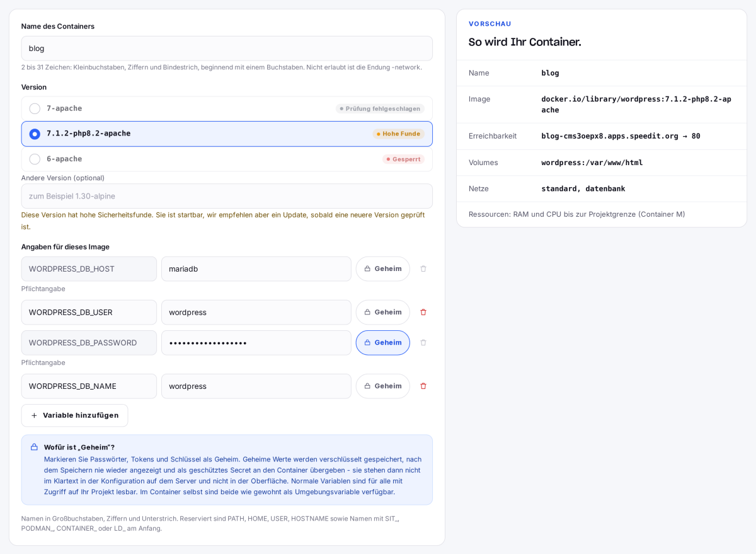Click the Prüfung fehlgeschlagen badge
Image resolution: width=756 pixels, height=554 pixels.
pyautogui.click(x=380, y=108)
